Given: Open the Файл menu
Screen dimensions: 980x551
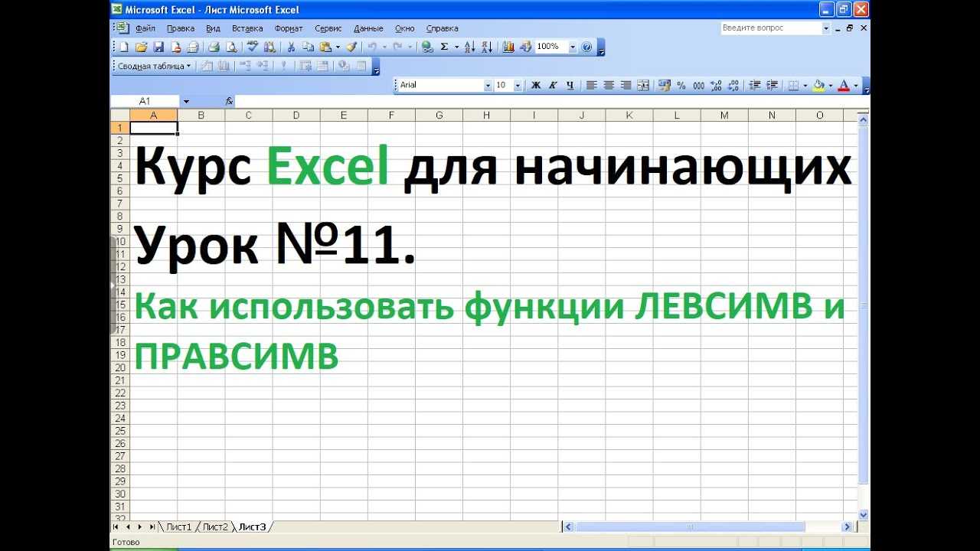Looking at the screenshot, I should point(145,28).
